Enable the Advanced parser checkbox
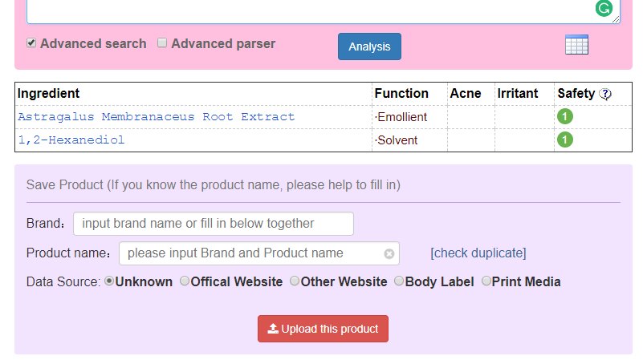Viewport: 643px width, 364px height. pyautogui.click(x=162, y=43)
